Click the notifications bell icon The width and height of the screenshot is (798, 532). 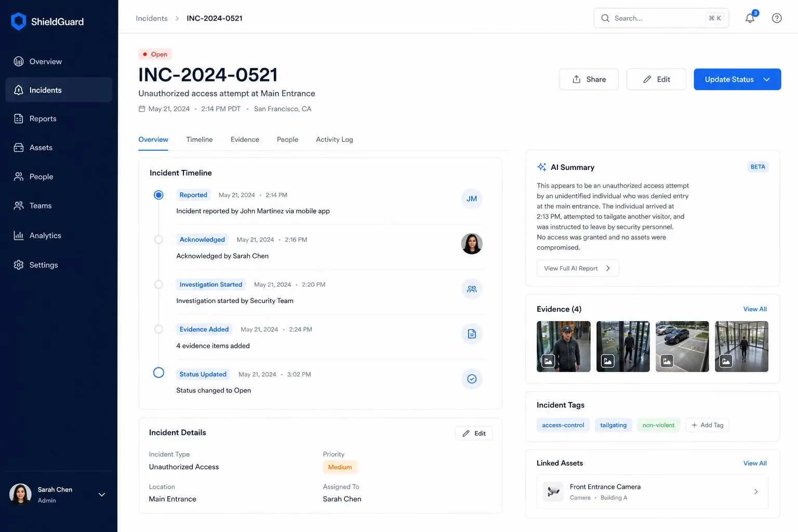pyautogui.click(x=750, y=18)
